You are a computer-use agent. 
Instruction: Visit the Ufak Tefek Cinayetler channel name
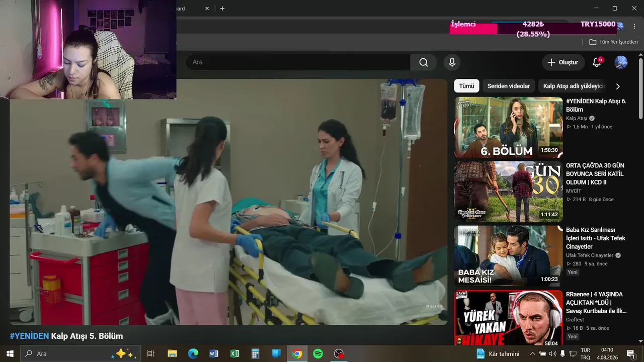(x=590, y=255)
